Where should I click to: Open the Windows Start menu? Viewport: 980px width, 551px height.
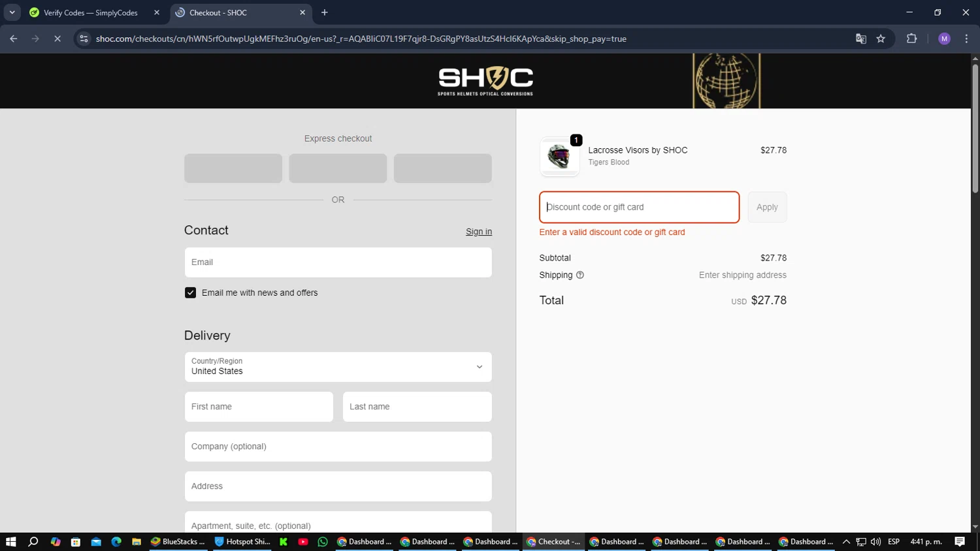[x=10, y=542]
